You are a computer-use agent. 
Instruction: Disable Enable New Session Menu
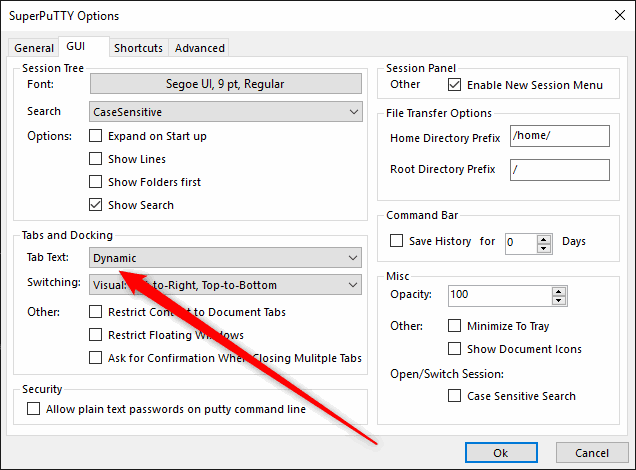coord(455,85)
